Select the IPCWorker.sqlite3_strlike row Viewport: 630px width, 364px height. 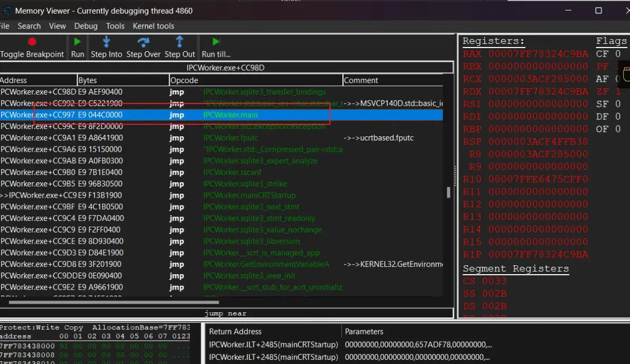coord(221,184)
